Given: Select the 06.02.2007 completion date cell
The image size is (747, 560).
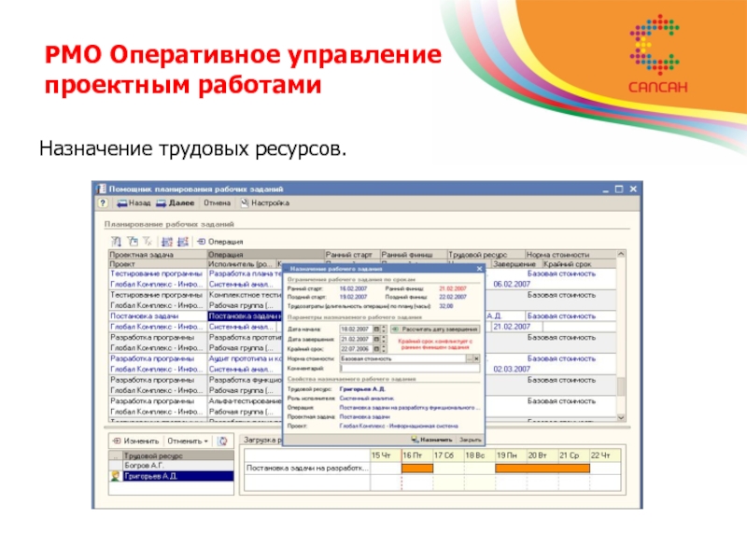Looking at the screenshot, I should (x=512, y=285).
